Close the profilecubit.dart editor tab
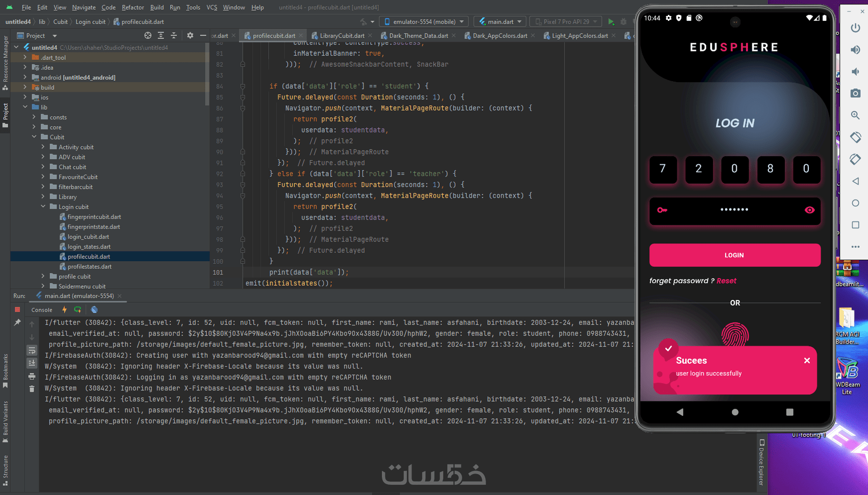Image resolution: width=868 pixels, height=495 pixels. (x=301, y=36)
